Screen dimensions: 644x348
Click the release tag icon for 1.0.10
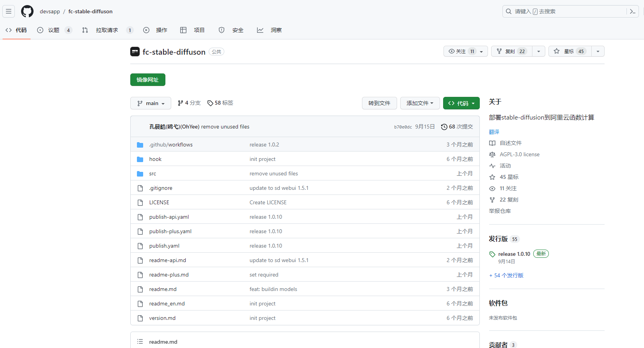pyautogui.click(x=492, y=254)
